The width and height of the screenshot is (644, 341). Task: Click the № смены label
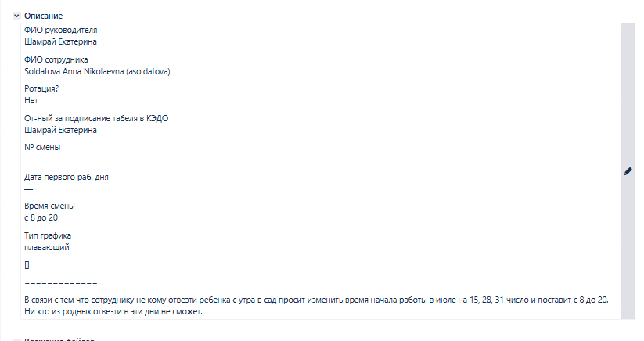point(42,147)
